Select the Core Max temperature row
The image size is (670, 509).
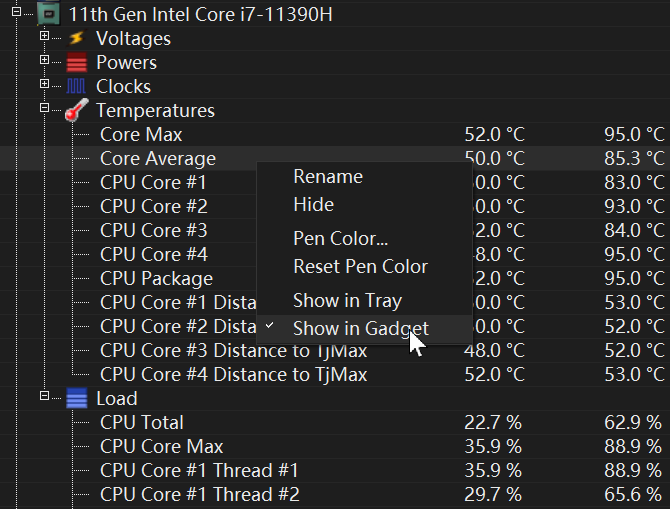[x=335, y=134]
